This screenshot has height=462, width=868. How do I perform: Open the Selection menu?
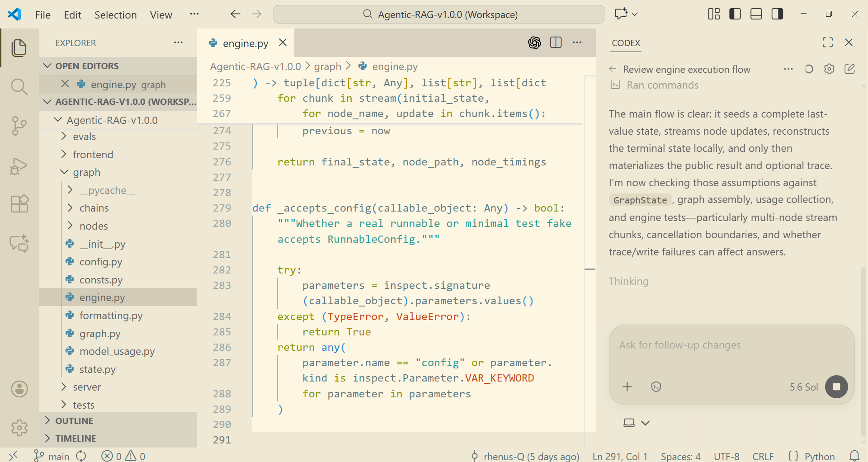pos(115,14)
